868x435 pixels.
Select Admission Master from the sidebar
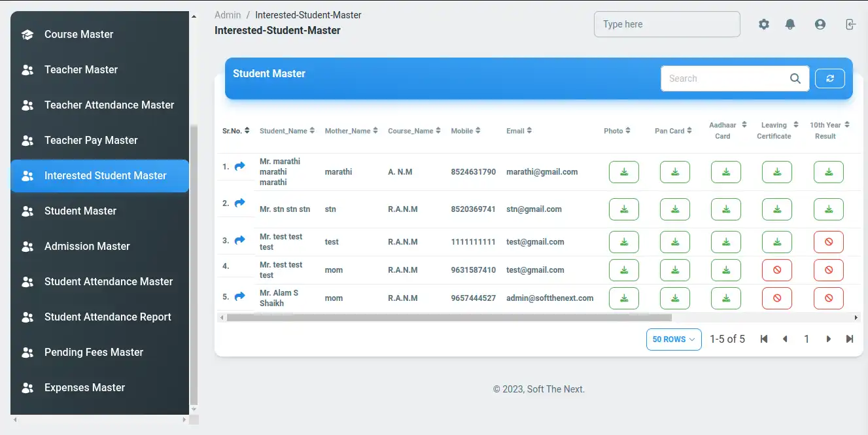(x=87, y=246)
